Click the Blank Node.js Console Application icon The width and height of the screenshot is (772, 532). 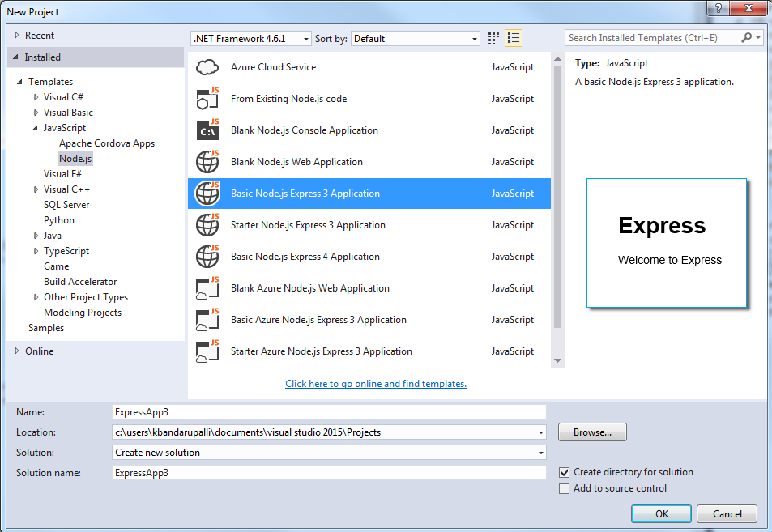coord(207,130)
